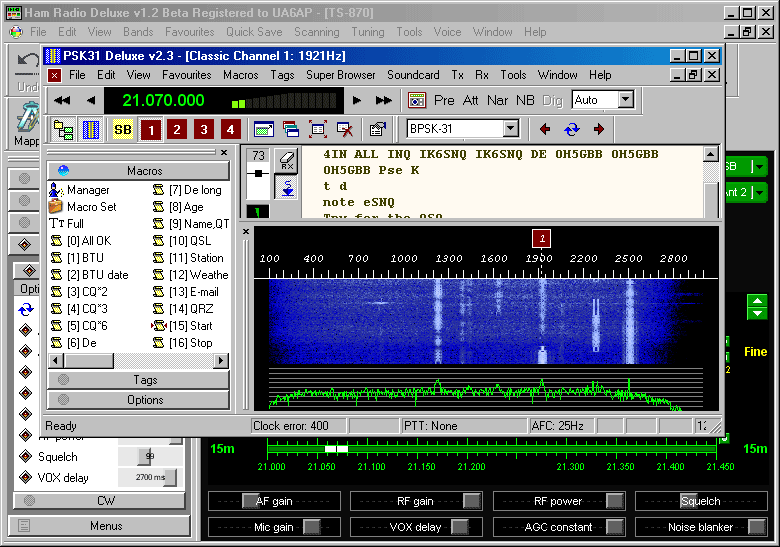Viewport: 780px width, 547px height.
Task: Click the CW button in left panel
Action: click(x=106, y=501)
